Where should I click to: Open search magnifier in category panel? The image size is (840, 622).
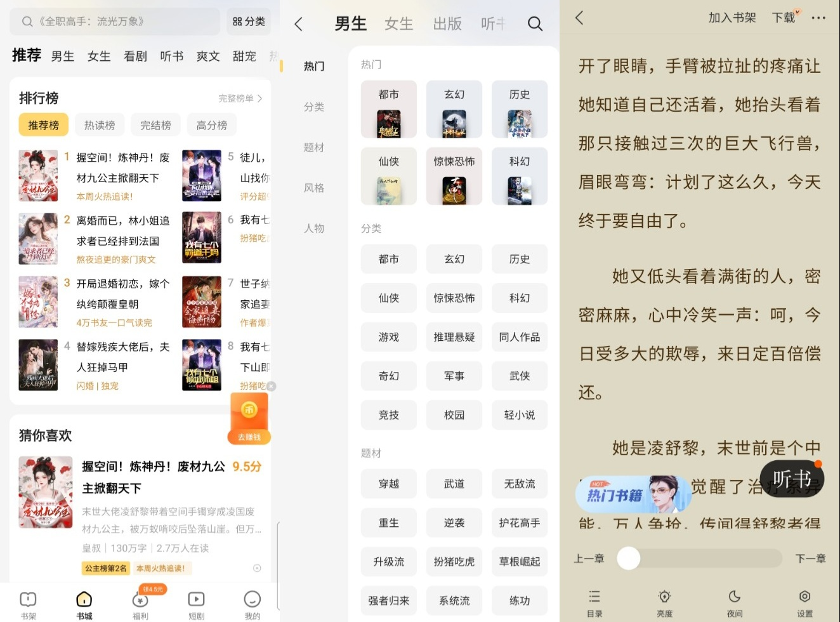coord(535,24)
